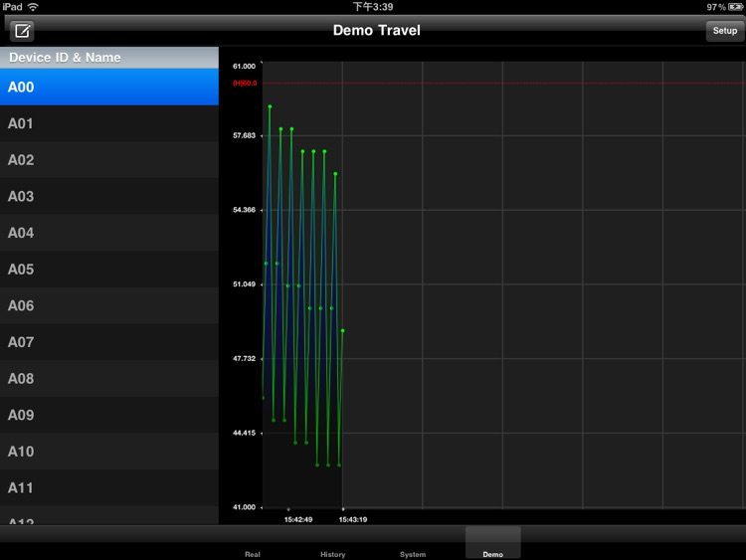Select device A11 in the list

[109, 488]
